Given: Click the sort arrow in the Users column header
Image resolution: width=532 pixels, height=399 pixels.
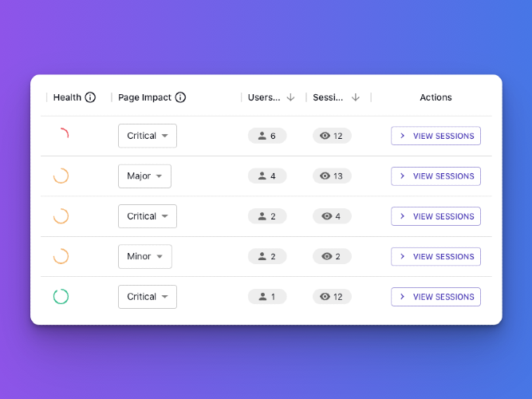Looking at the screenshot, I should click(x=290, y=97).
